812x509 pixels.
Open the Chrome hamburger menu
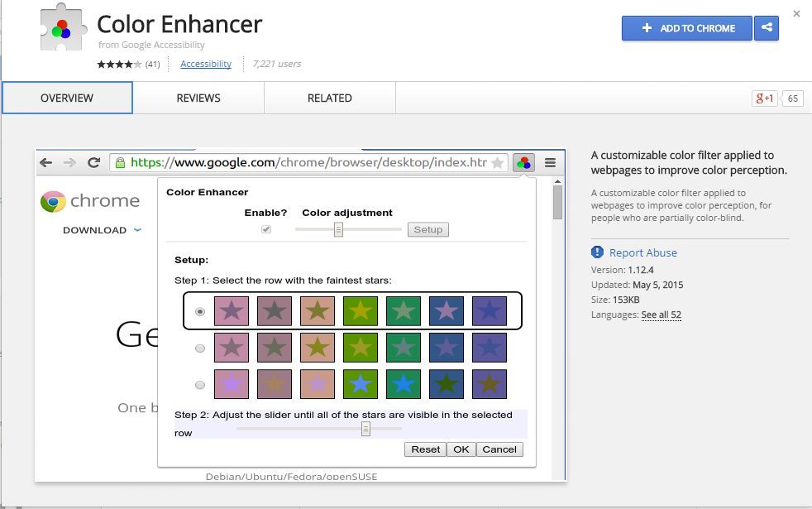(x=550, y=163)
